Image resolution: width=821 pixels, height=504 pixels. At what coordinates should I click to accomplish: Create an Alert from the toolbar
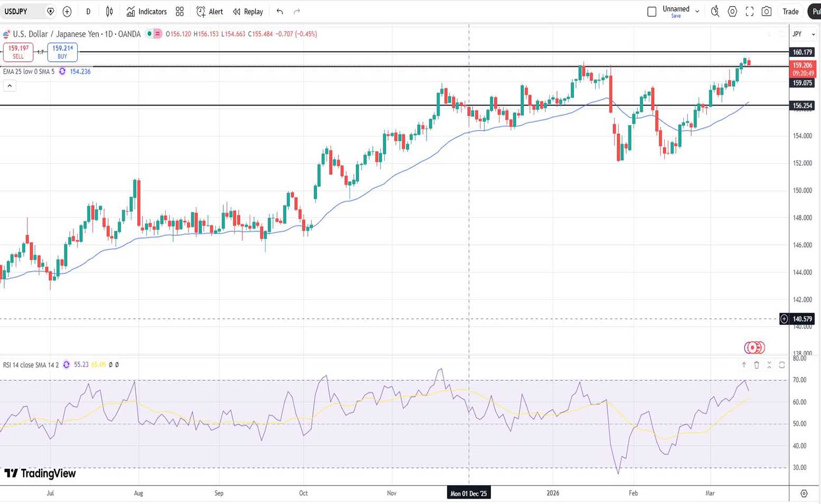coord(210,12)
